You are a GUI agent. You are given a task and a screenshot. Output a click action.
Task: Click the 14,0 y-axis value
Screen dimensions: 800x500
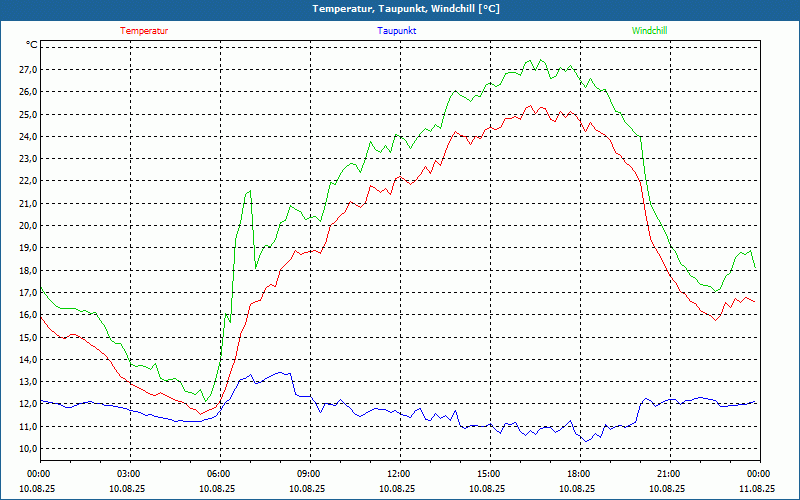pyautogui.click(x=29, y=359)
